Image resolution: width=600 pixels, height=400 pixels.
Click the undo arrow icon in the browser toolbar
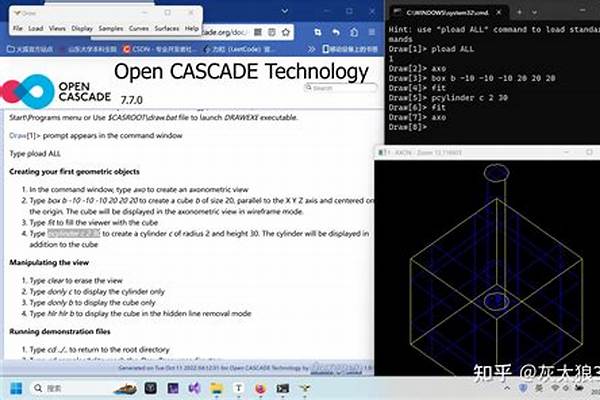coord(336,33)
